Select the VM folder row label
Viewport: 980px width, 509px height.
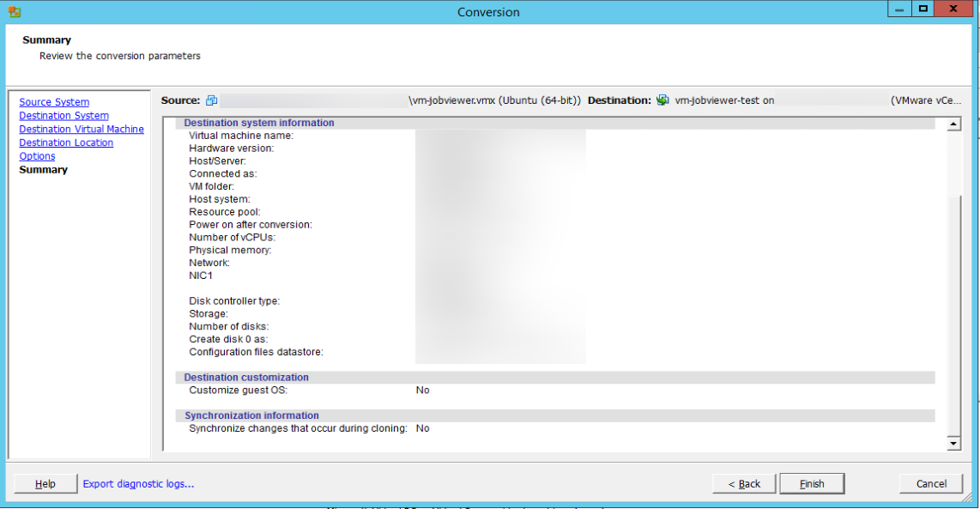[x=211, y=186]
